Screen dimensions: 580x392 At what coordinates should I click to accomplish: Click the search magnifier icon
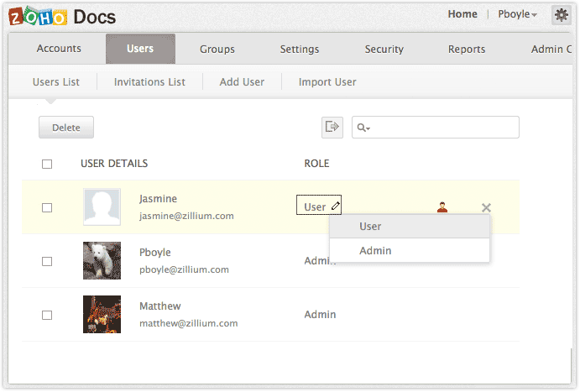(363, 128)
